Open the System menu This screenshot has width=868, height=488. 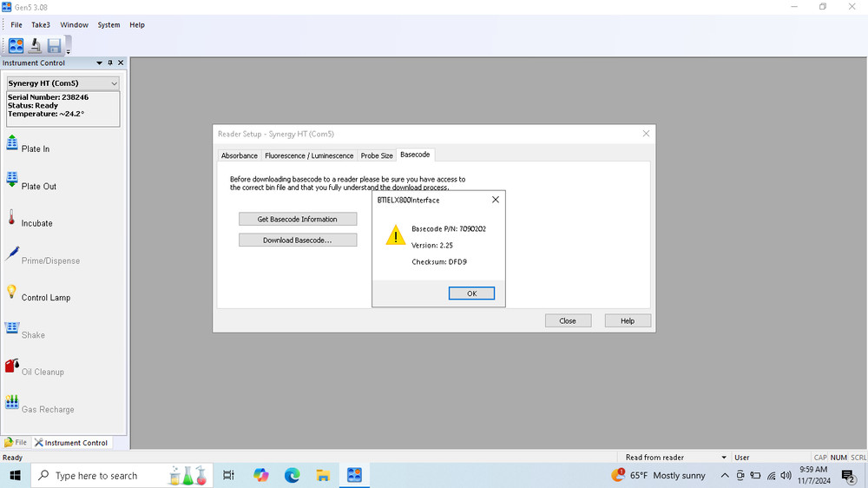[108, 25]
